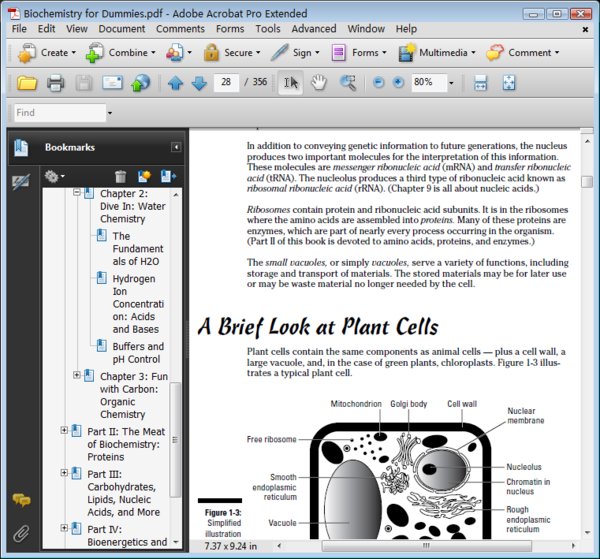The height and width of the screenshot is (559, 600).
Task: Open the Edit menu
Action: pyautogui.click(x=46, y=29)
